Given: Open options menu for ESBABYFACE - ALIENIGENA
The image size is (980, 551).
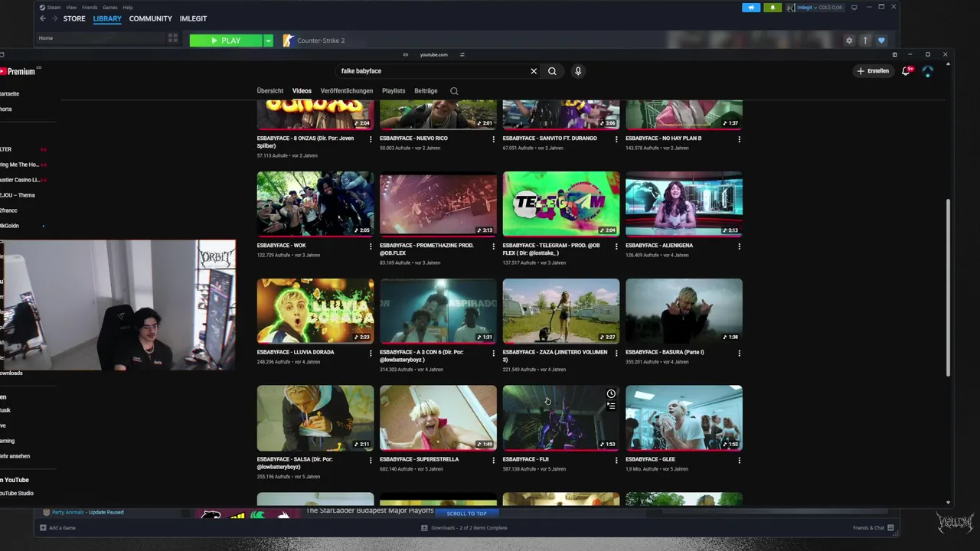Looking at the screenshot, I should 739,246.
